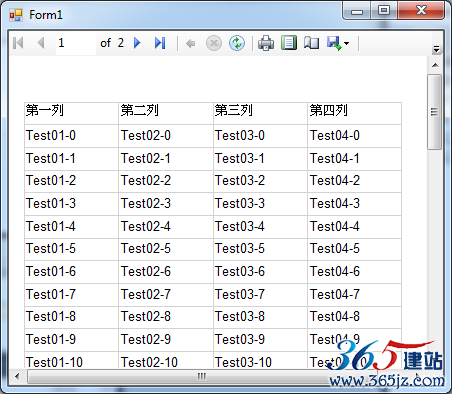Click cell Test03-5

[x=260, y=249]
